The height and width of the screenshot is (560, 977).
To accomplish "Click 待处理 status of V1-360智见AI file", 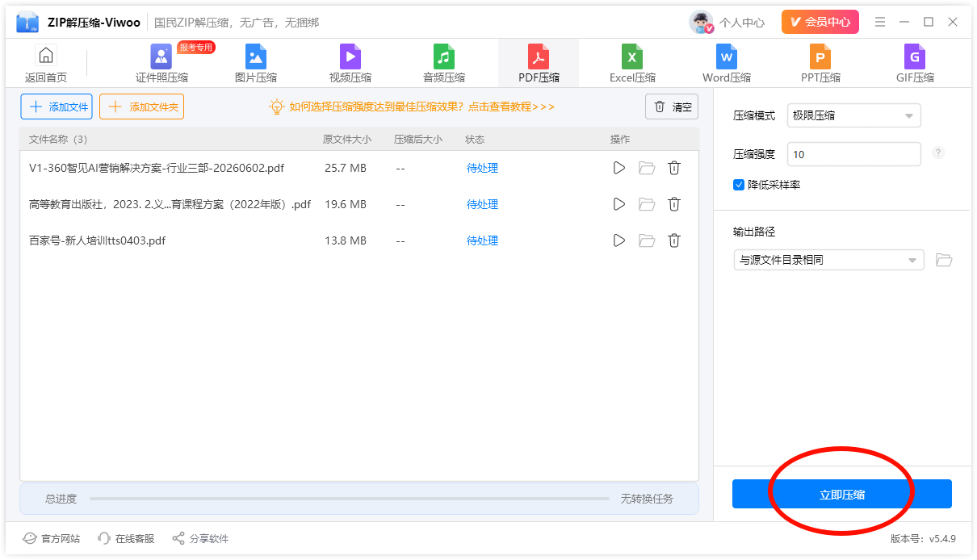I will tap(482, 168).
